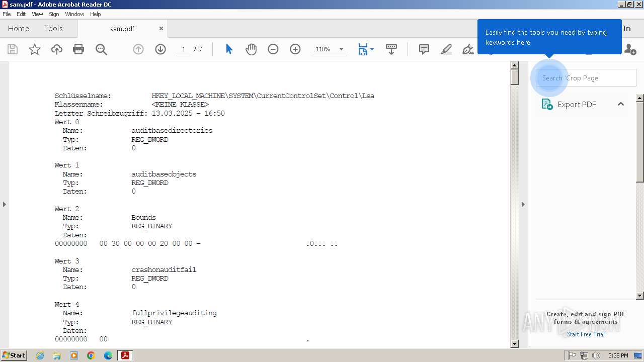Image resolution: width=644 pixels, height=362 pixels.
Task: Click the volume speaker tray icon
Action: pos(596,355)
